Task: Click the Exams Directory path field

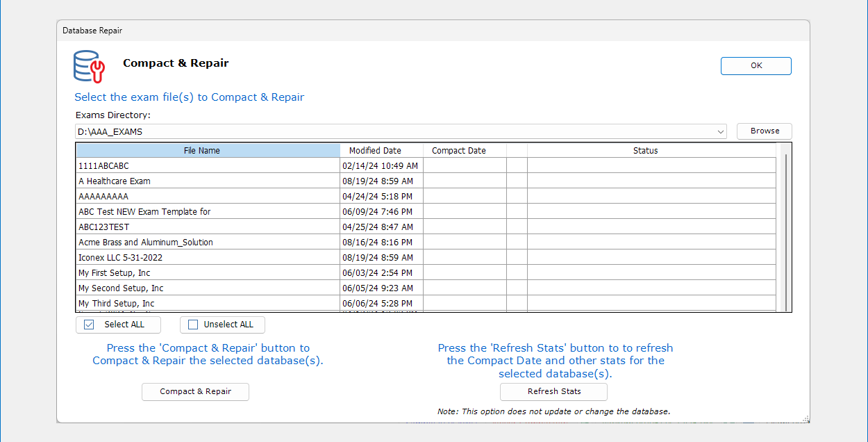Action: click(x=396, y=131)
